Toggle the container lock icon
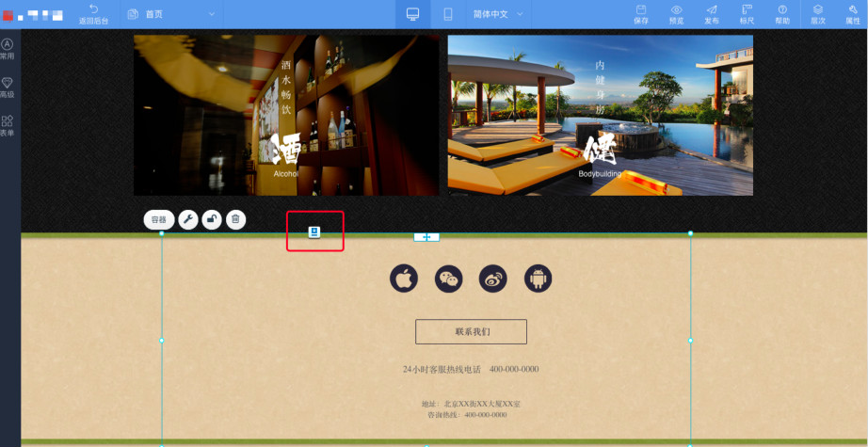Screen dimensions: 868x447 click(x=213, y=220)
